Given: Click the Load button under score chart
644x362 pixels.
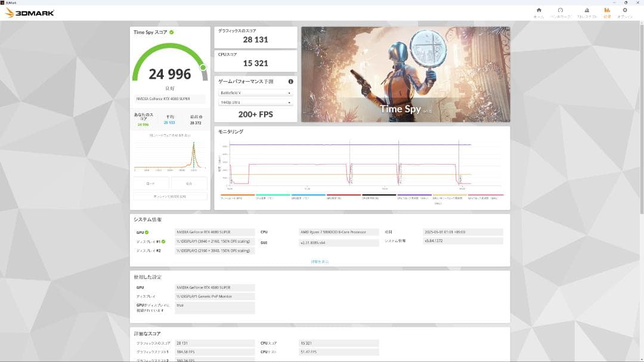Looking at the screenshot, I should pos(150,184).
